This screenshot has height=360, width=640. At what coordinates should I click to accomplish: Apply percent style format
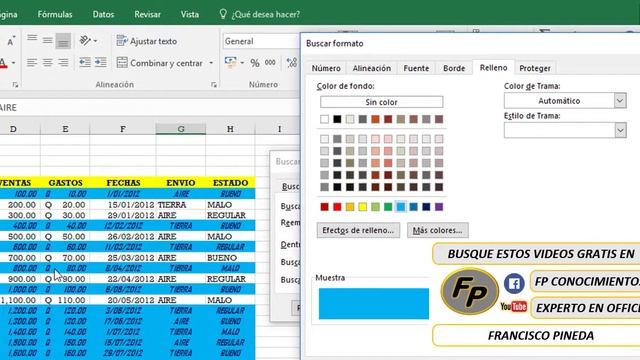click(255, 62)
